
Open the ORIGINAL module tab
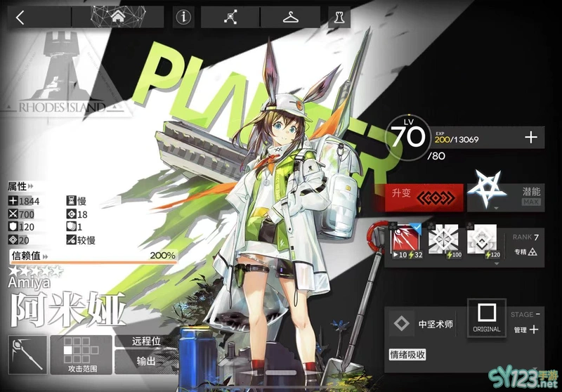(x=486, y=318)
